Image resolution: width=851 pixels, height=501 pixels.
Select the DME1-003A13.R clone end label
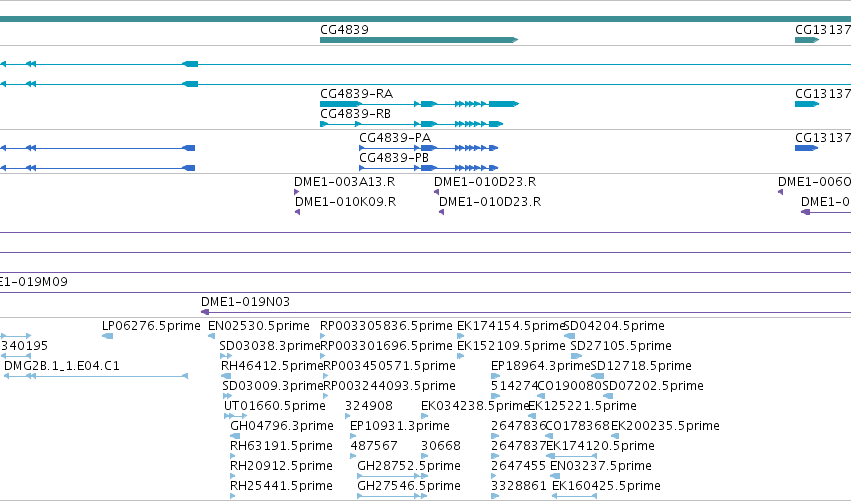pyautogui.click(x=345, y=182)
